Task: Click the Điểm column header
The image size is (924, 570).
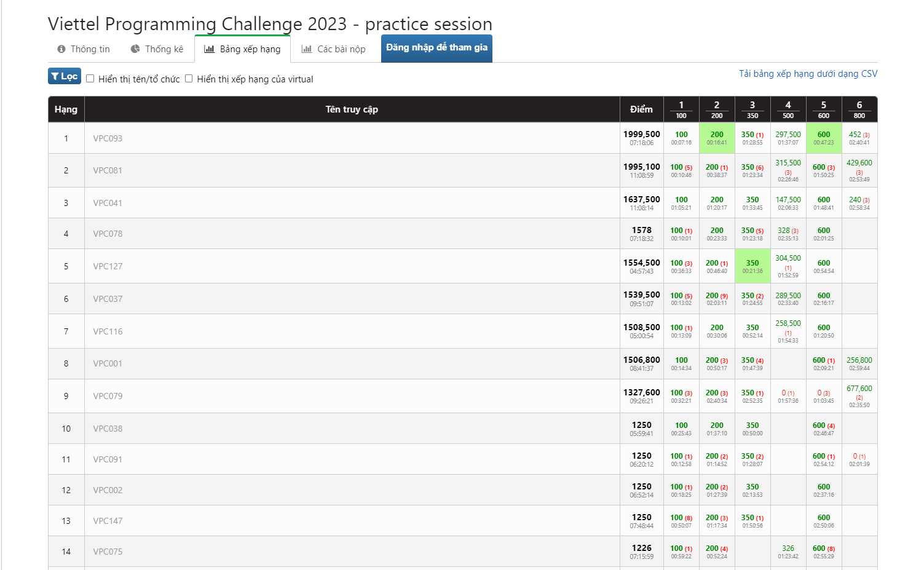Action: pos(641,109)
